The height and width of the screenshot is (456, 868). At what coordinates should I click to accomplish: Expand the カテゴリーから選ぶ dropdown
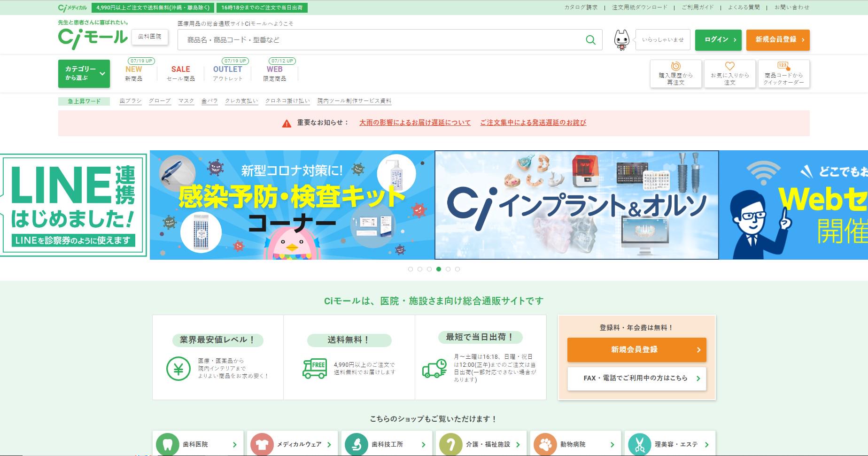pos(84,74)
